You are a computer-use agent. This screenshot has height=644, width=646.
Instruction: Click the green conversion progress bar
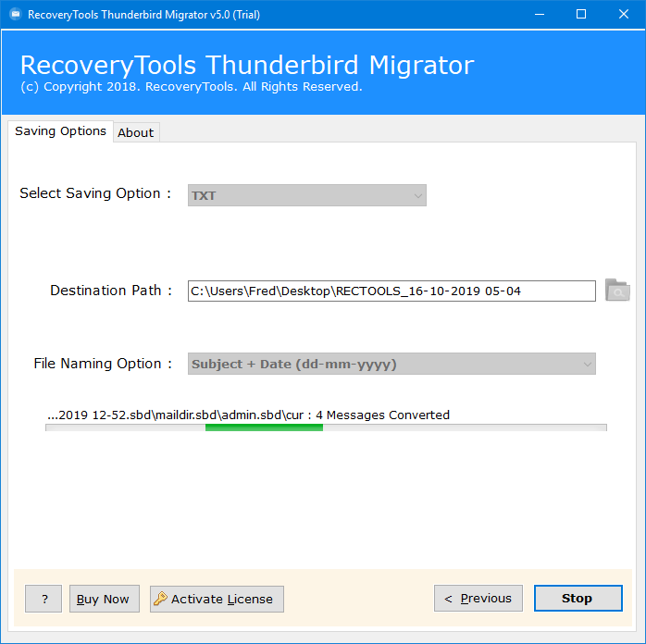point(326,427)
